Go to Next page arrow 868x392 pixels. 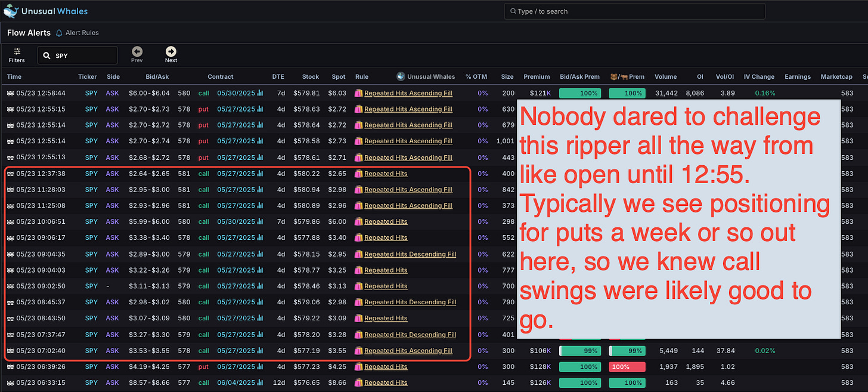171,55
